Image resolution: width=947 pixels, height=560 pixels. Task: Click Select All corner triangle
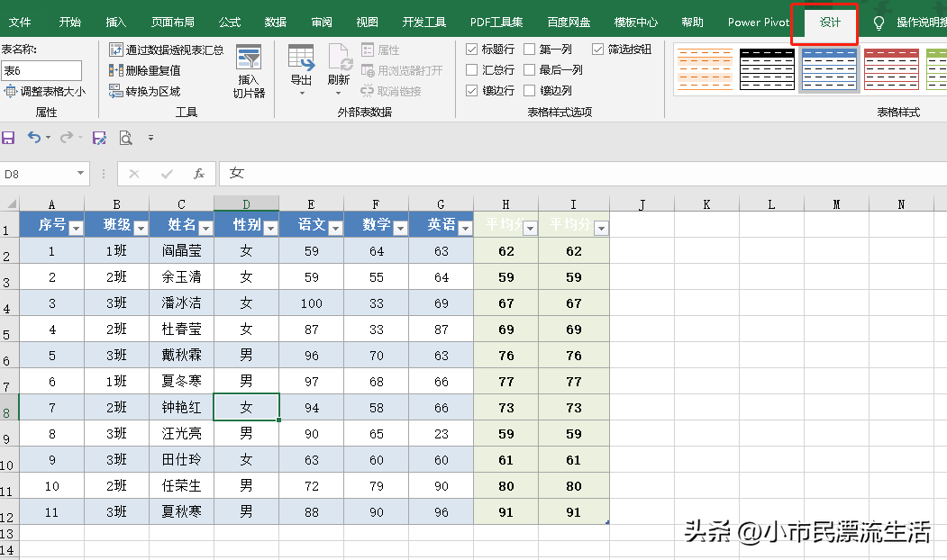pos(10,204)
